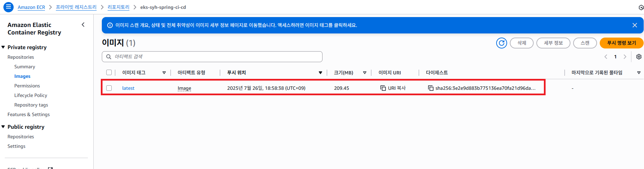The image size is (644, 169).
Task: Click the 다이제스트 column header
Action: pyautogui.click(x=437, y=73)
